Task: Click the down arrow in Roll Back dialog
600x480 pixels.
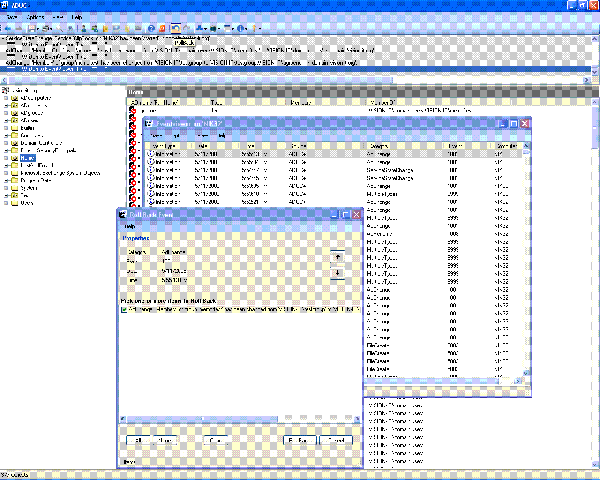Action: coord(337,272)
